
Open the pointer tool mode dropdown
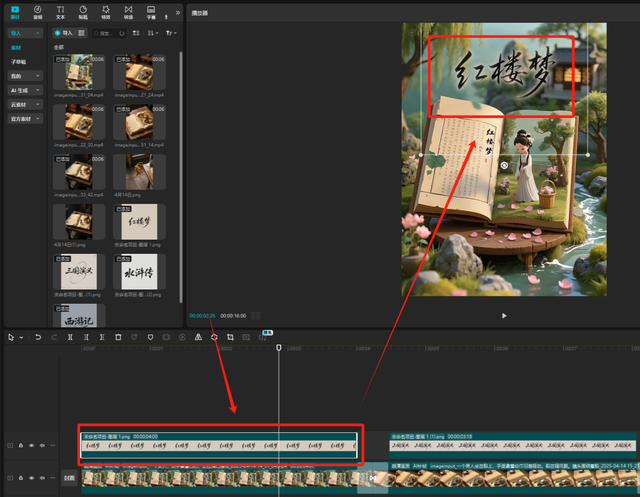[21, 337]
